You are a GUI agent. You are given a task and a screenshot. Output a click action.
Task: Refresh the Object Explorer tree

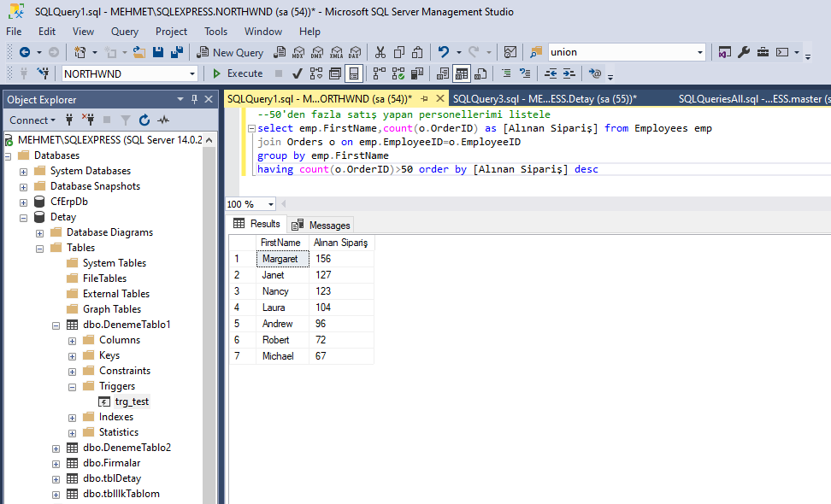(144, 120)
